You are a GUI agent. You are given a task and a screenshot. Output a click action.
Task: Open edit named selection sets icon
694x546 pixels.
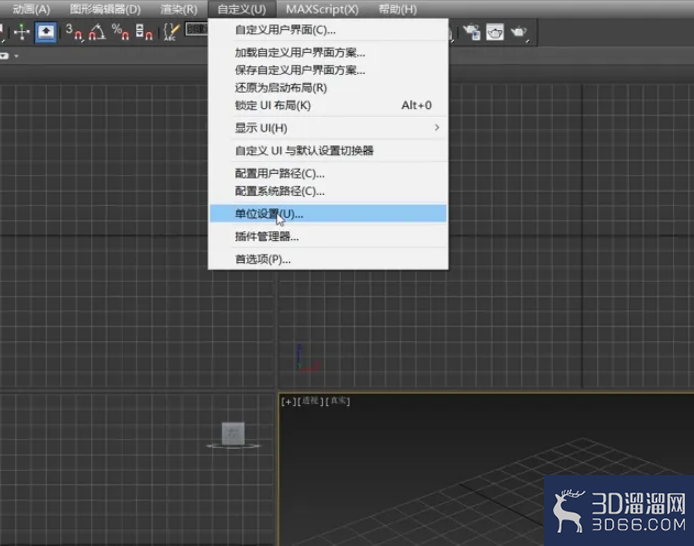(x=171, y=32)
